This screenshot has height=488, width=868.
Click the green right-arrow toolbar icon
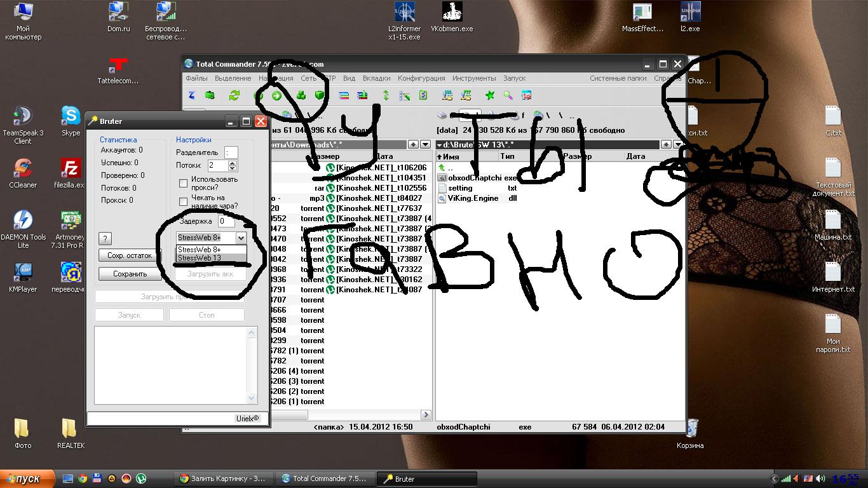(x=276, y=95)
